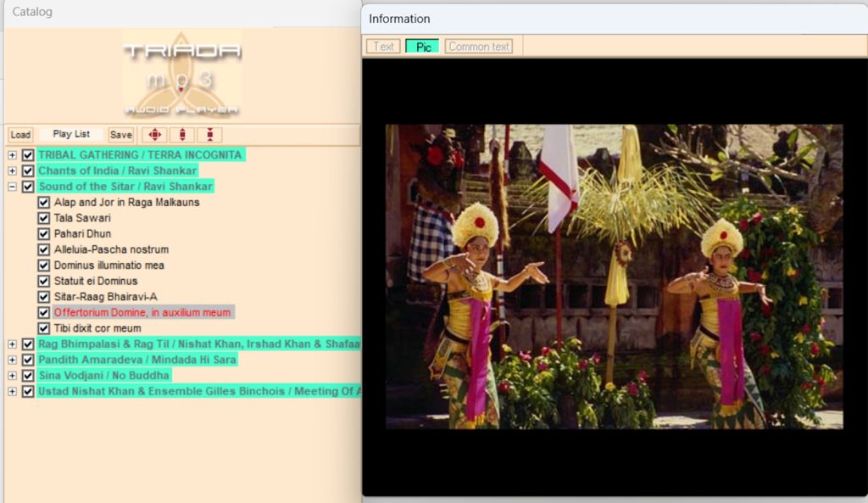Click the Play List label
868x503 pixels.
71,134
